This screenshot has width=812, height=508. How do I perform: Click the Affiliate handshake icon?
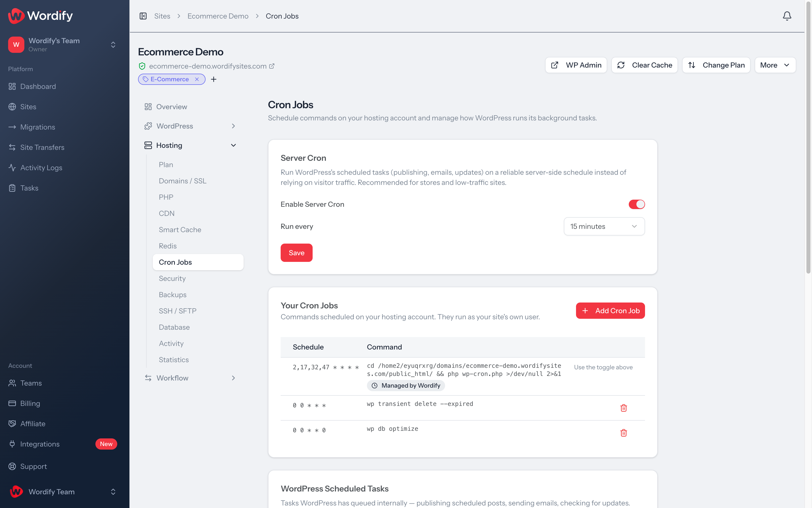12,424
